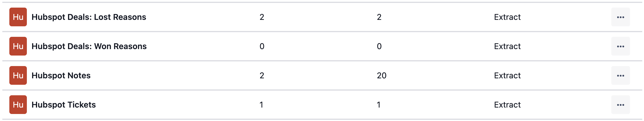
Task: Open the ellipsis menu for Hubspot Notes
Action: pos(620,75)
